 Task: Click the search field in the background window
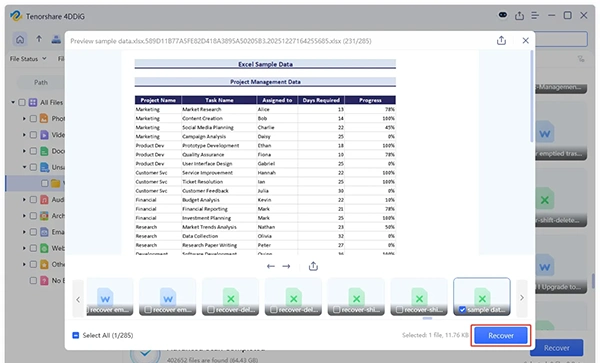click(561, 39)
